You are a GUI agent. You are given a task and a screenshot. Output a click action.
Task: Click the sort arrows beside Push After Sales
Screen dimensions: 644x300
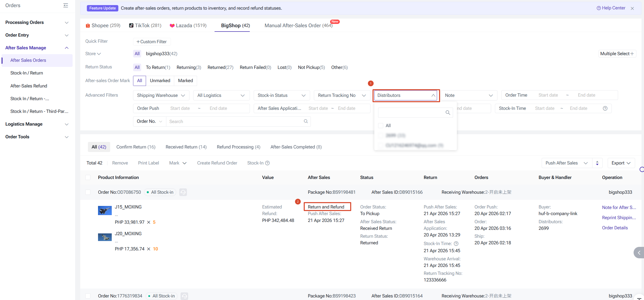pos(597,163)
